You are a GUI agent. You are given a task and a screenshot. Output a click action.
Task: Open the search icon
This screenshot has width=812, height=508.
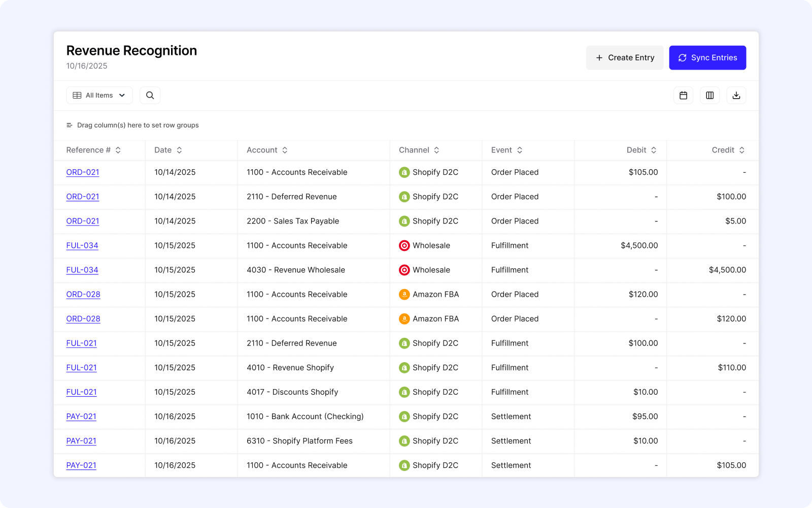(150, 95)
